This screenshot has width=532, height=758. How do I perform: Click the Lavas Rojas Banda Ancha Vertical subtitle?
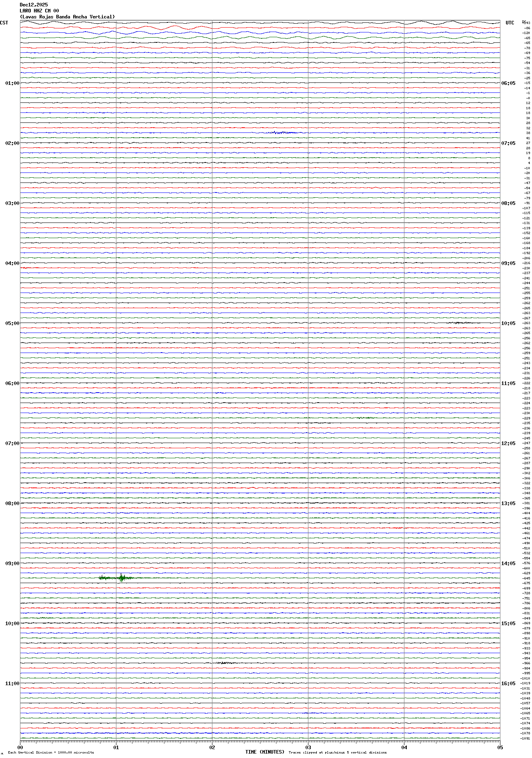tap(67, 17)
